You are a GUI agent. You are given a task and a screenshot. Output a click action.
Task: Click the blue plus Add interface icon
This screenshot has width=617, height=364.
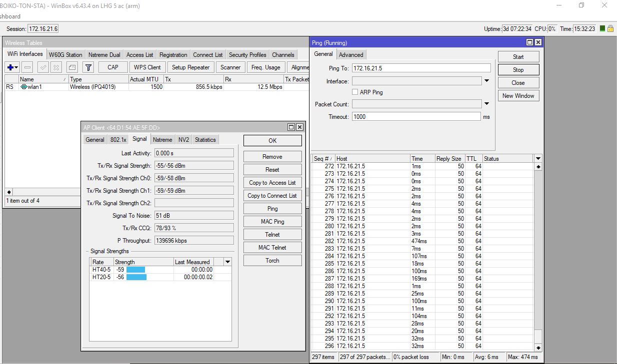click(10, 67)
